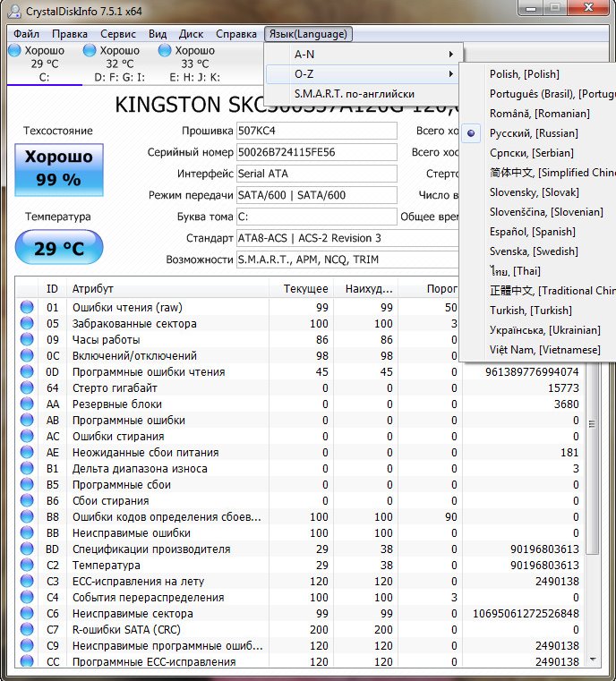The image size is (616, 681).
Task: Click status circle for C6 Неисправимые сектора
Action: 27,613
